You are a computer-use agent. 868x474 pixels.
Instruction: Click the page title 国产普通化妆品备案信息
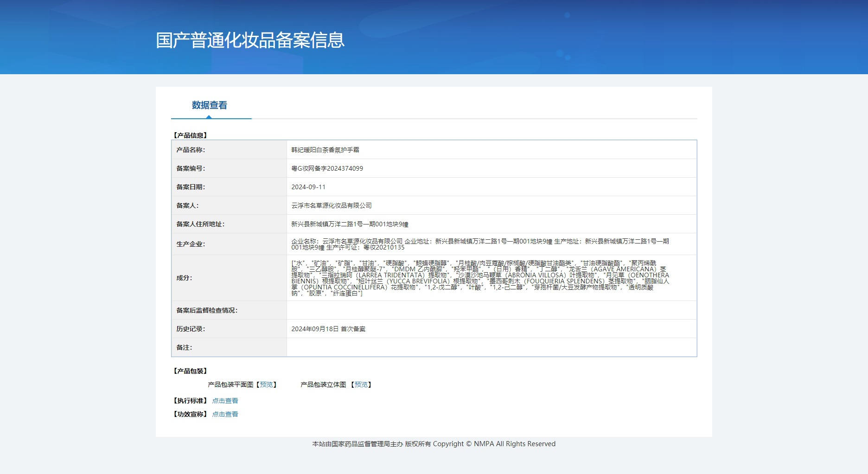250,40
